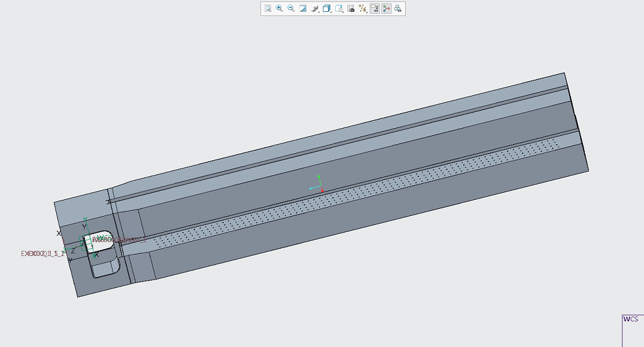Click the Zoom Out magnifier icon
Viewport: 644px width, 347px height.
click(291, 8)
